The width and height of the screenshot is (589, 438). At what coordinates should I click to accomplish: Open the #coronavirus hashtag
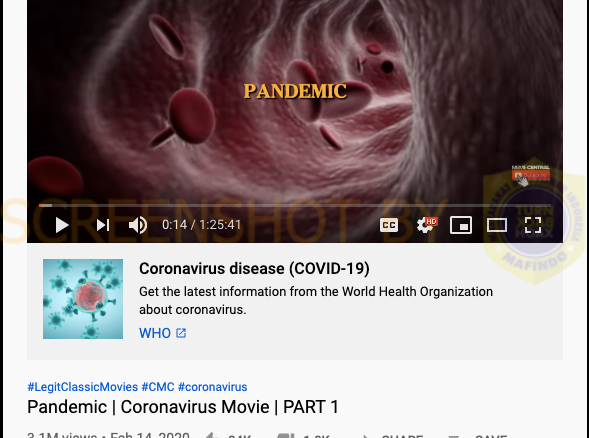(213, 387)
